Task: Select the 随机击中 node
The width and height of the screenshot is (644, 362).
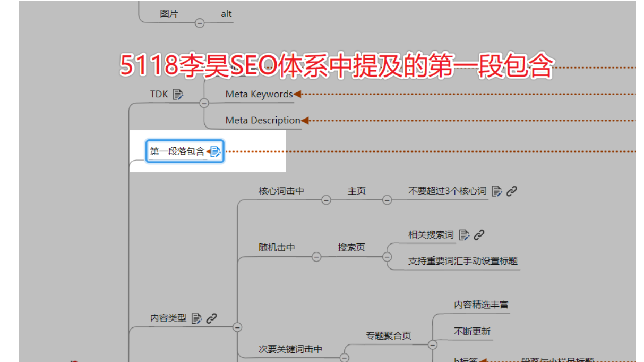Action: coord(277,248)
